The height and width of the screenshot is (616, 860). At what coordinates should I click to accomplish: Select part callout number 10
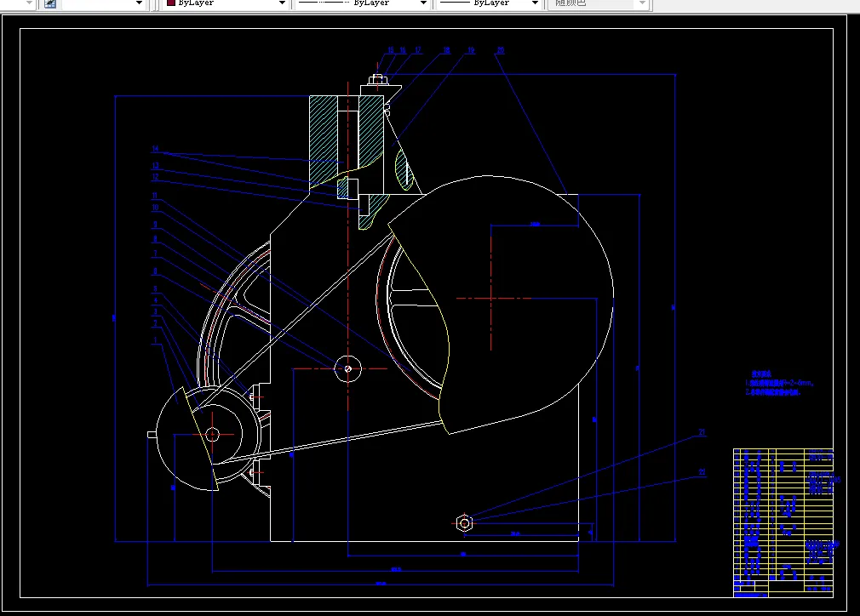tap(155, 208)
